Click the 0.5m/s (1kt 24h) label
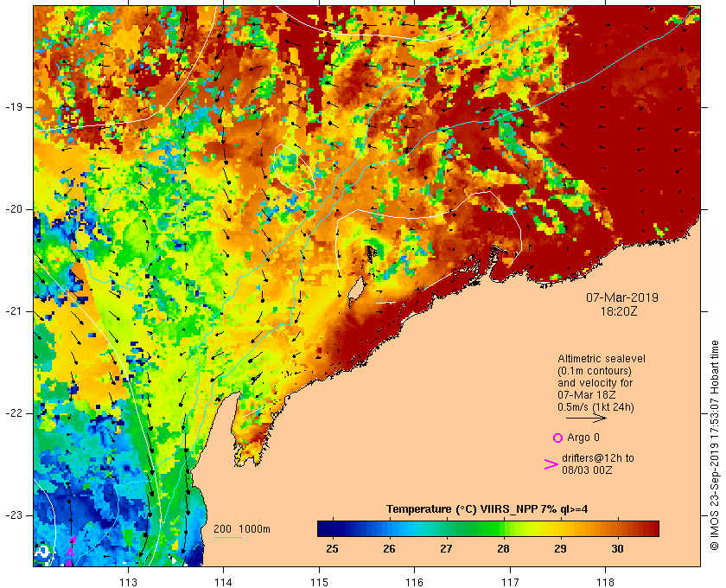726x588 pixels. pos(595,407)
